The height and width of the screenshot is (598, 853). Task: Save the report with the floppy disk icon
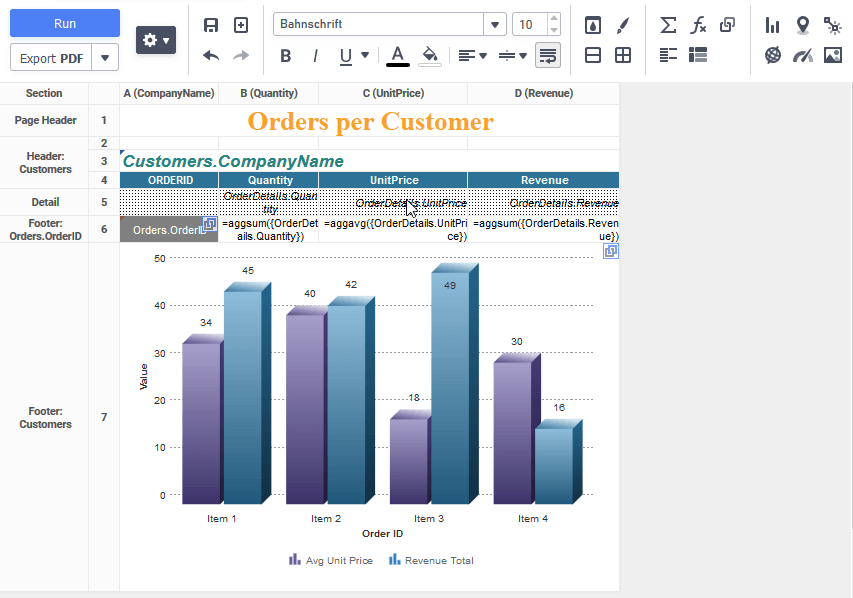(x=211, y=25)
